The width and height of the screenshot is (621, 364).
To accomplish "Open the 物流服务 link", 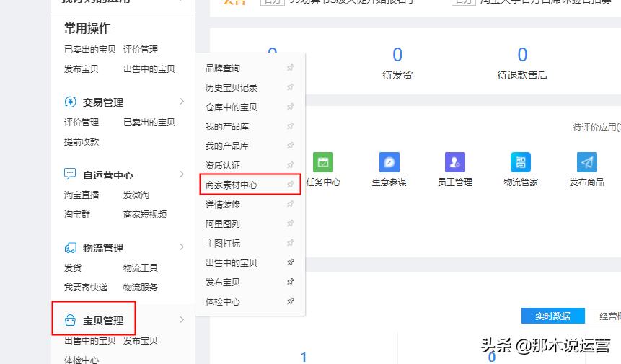I will coord(141,288).
